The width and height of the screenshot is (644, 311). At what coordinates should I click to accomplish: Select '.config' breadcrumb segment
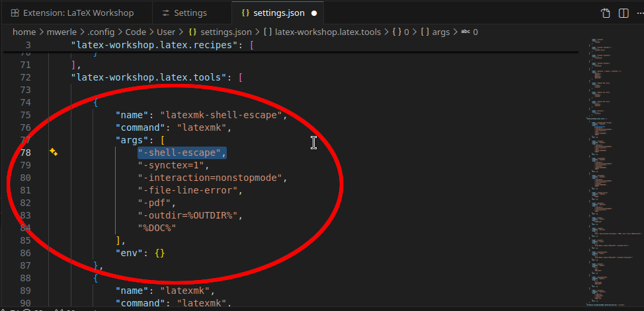101,32
